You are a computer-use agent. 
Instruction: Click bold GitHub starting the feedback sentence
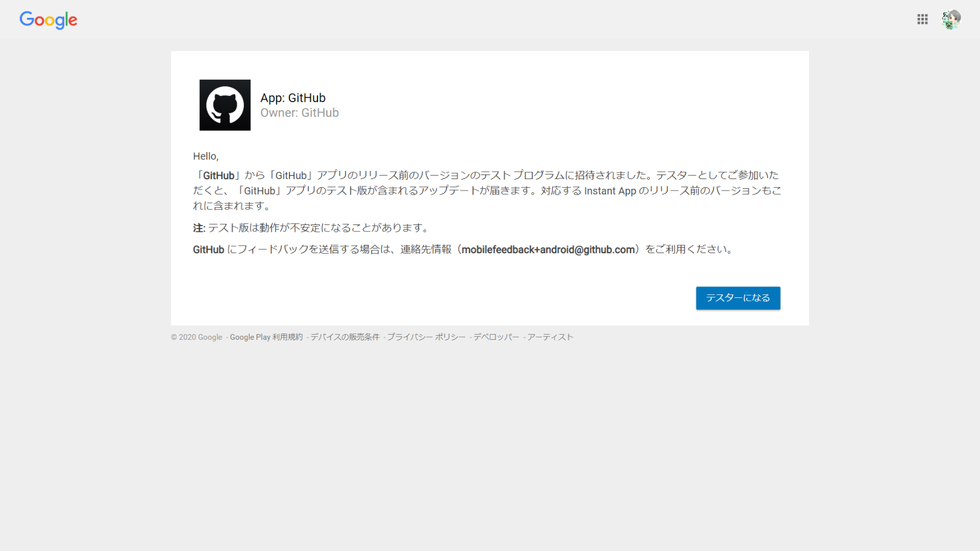[x=208, y=250]
